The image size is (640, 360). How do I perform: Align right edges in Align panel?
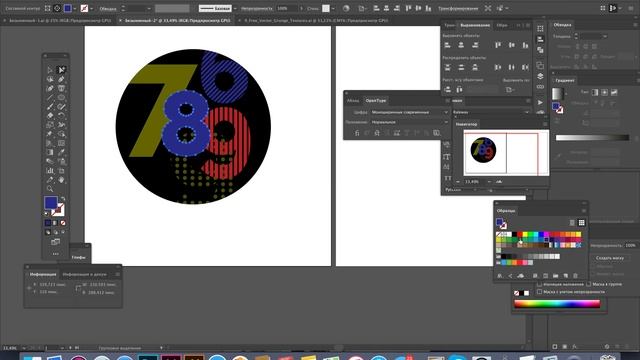[475, 45]
